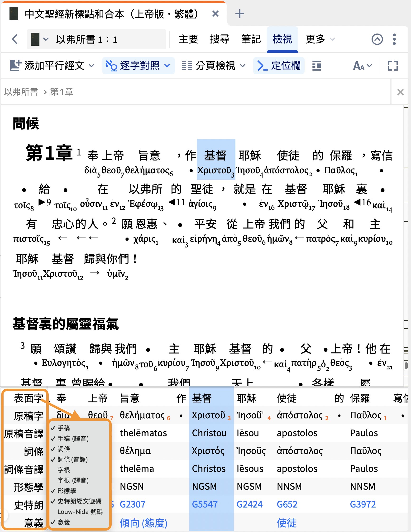Click the sense link 傾向 (態度)
The width and height of the screenshot is (411, 532).
(143, 523)
